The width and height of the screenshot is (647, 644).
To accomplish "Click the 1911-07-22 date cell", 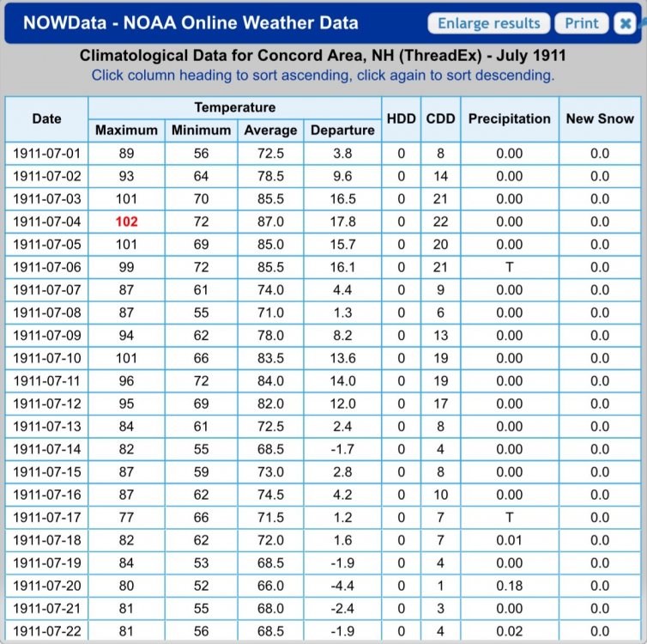I will pyautogui.click(x=46, y=631).
